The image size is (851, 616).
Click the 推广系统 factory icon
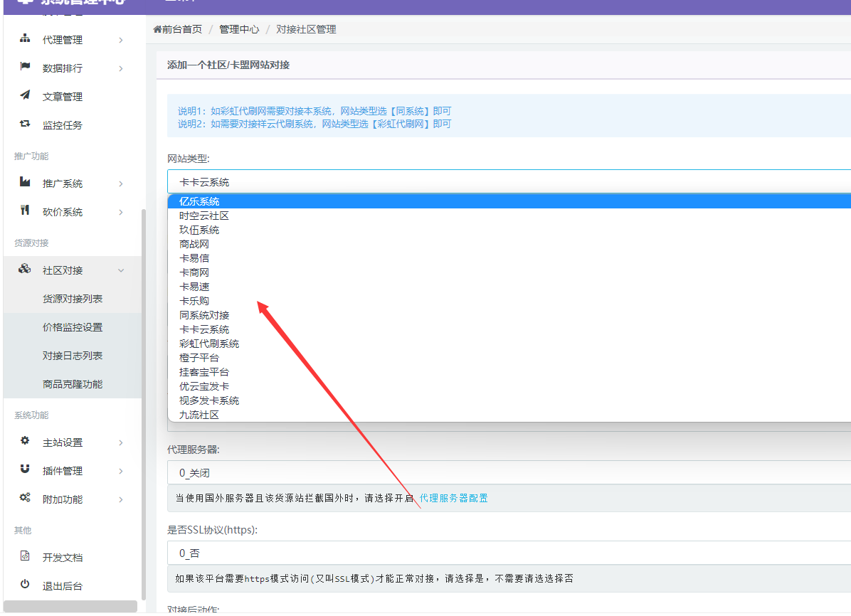(x=25, y=182)
